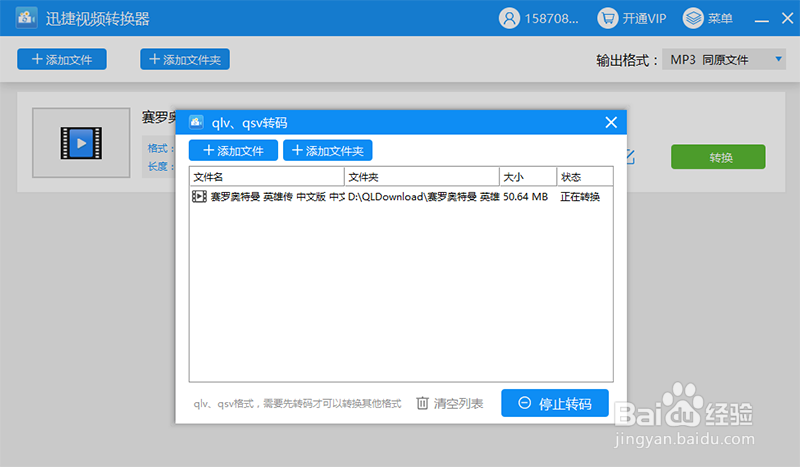Open the 菜单 menu
The image size is (800, 467).
pos(708,18)
